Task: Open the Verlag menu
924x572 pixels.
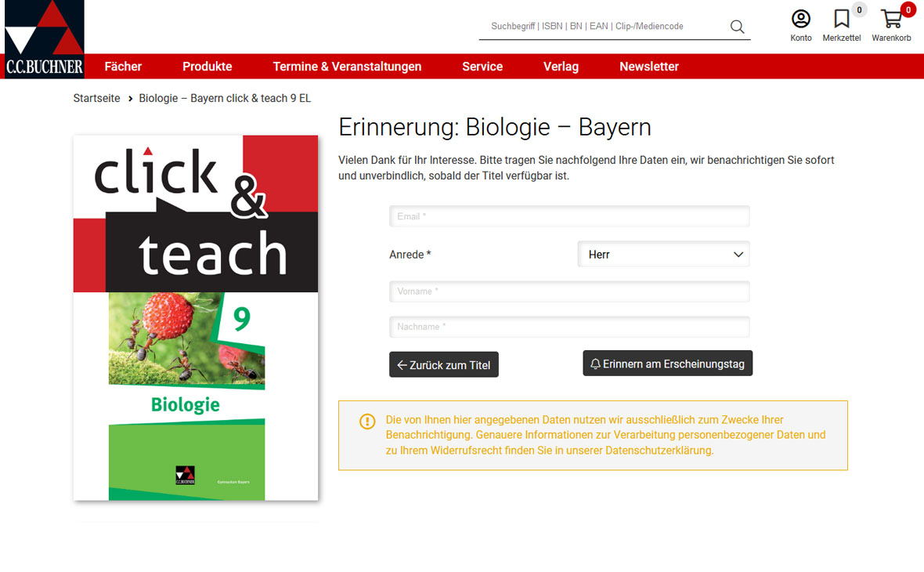Action: pyautogui.click(x=561, y=67)
